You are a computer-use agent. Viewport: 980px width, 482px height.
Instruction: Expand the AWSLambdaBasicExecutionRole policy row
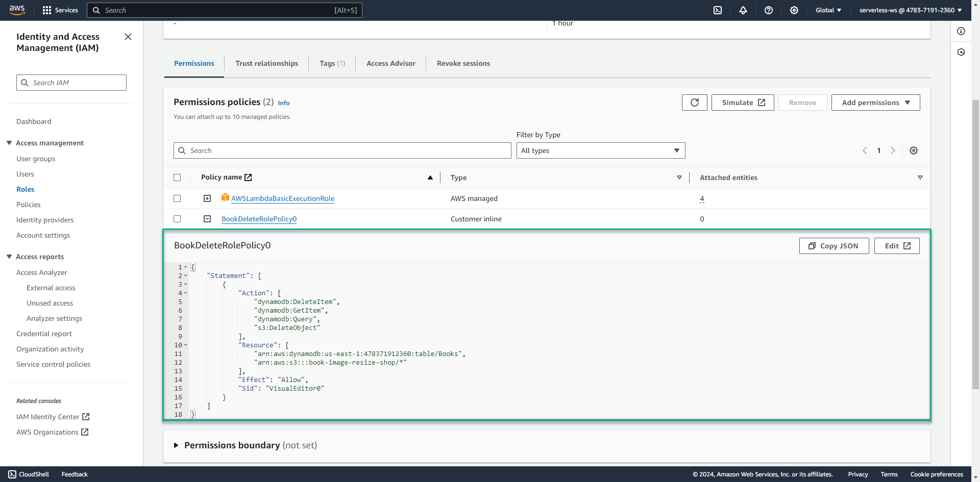[207, 198]
